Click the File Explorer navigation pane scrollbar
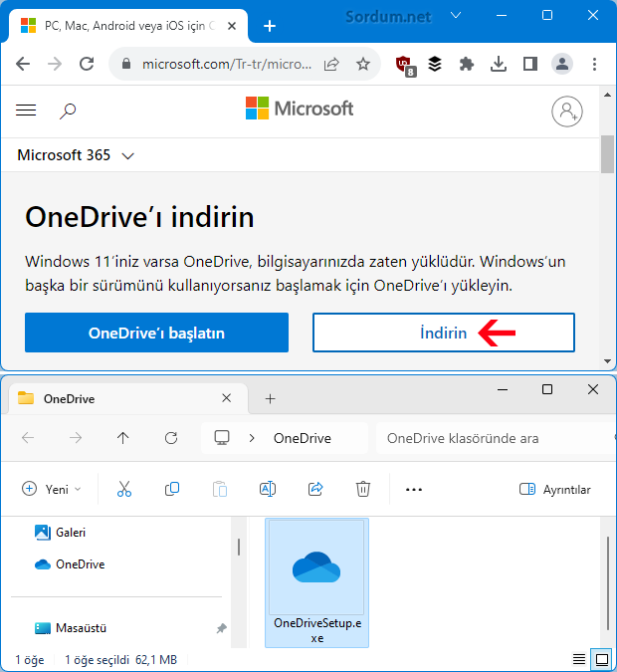This screenshot has width=617, height=672. click(239, 547)
